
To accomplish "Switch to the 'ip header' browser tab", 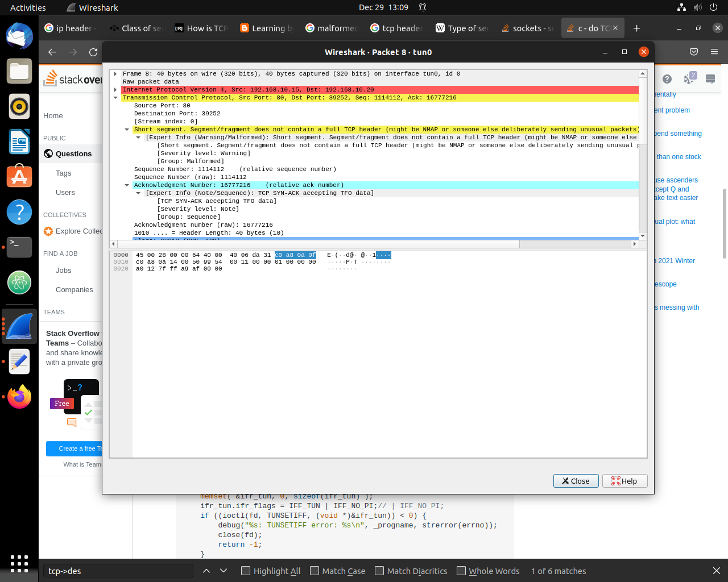I will point(71,28).
